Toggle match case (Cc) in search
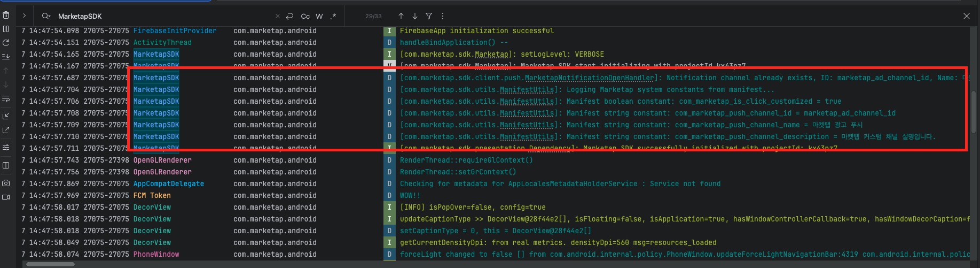 pos(305,16)
